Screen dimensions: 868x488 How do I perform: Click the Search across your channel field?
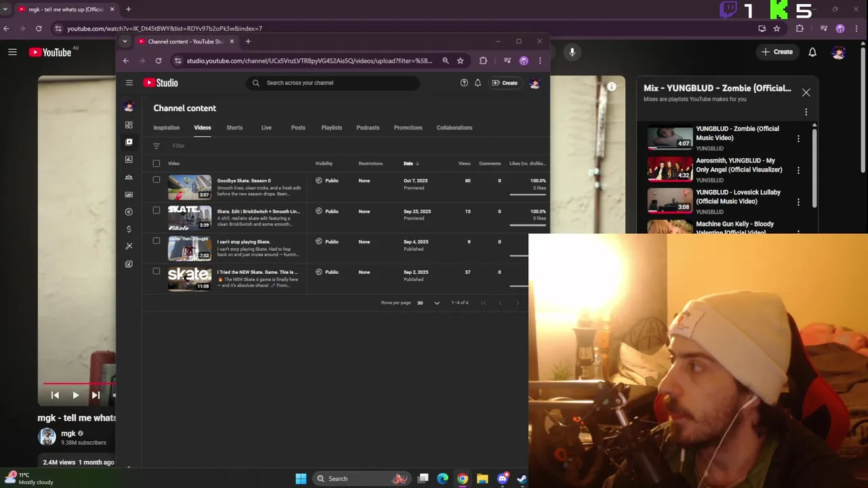point(333,83)
